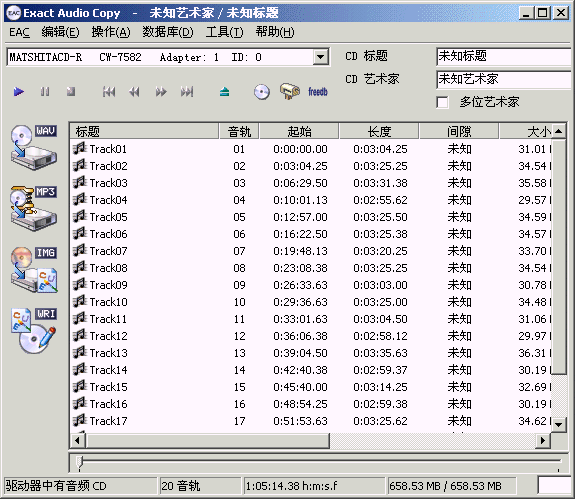
Task: Sort by the 标题 column header
Action: pos(144,131)
